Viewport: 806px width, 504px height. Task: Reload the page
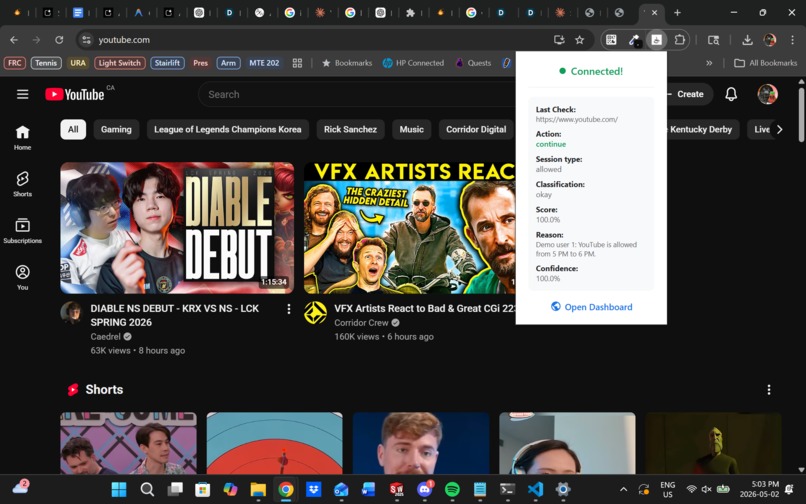pos(59,40)
